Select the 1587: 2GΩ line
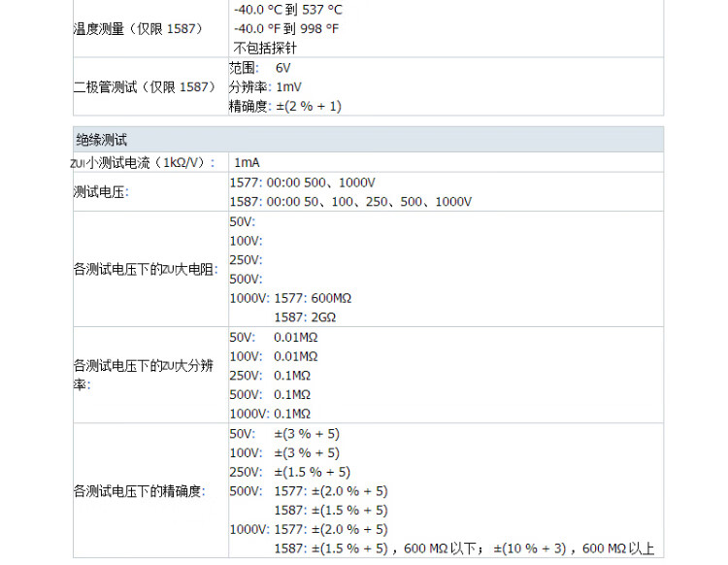 (x=305, y=317)
